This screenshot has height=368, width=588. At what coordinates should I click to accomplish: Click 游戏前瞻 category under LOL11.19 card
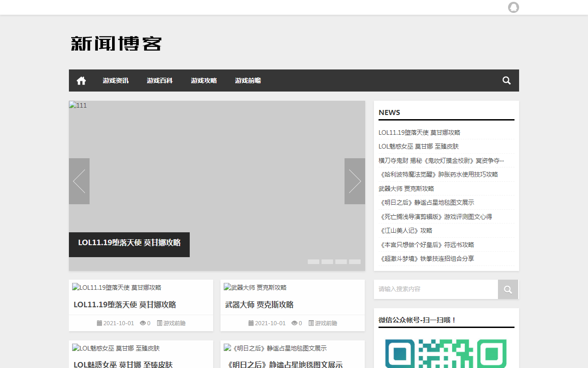coord(175,323)
